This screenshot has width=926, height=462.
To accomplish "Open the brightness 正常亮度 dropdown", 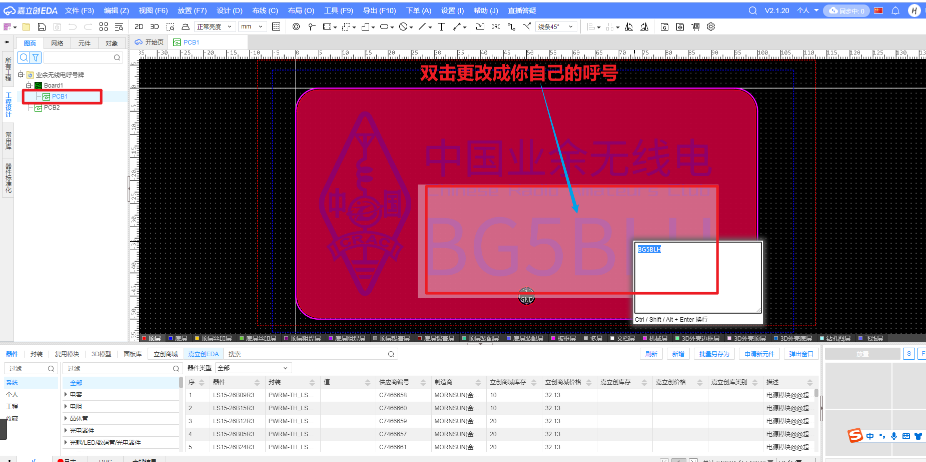I will click(216, 27).
